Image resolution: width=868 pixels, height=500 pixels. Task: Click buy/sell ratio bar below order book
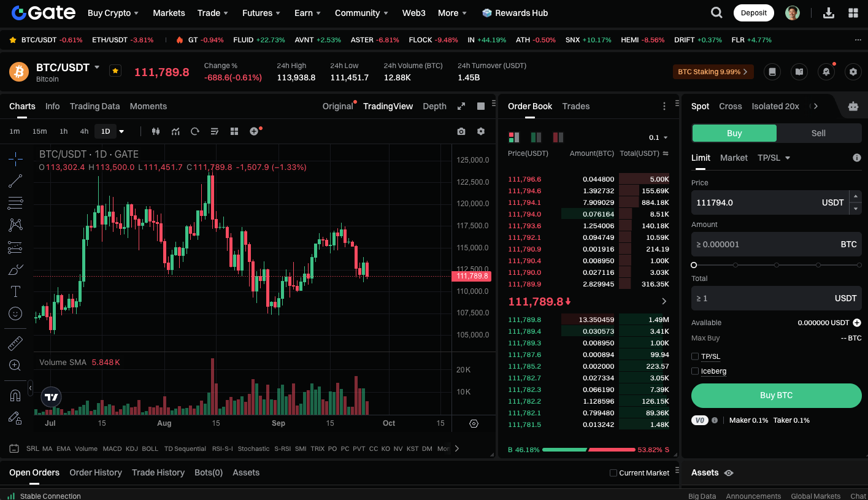tap(589, 450)
